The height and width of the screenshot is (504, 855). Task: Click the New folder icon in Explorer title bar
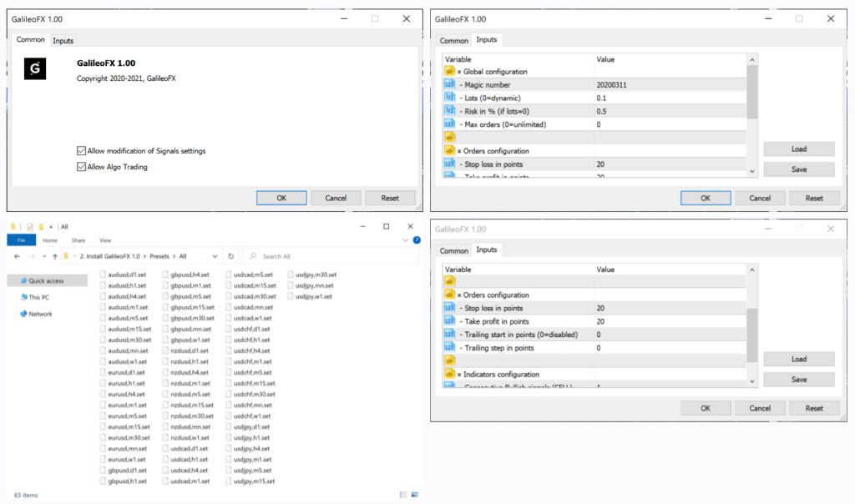(41, 227)
